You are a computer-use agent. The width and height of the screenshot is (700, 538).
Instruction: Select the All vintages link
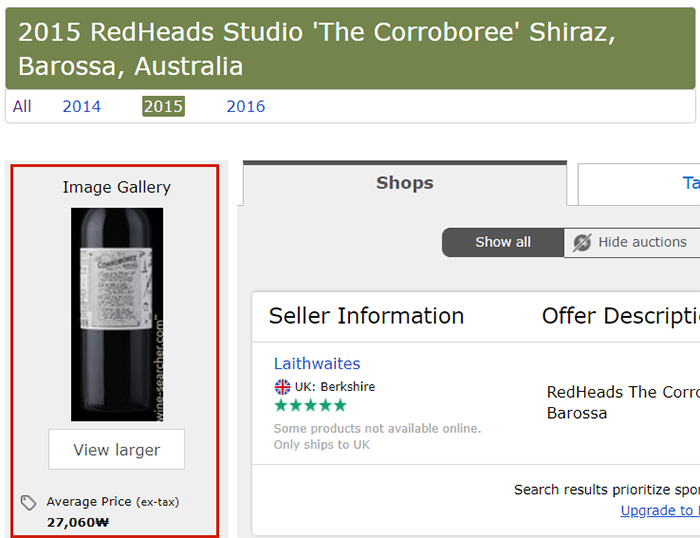pos(22,106)
